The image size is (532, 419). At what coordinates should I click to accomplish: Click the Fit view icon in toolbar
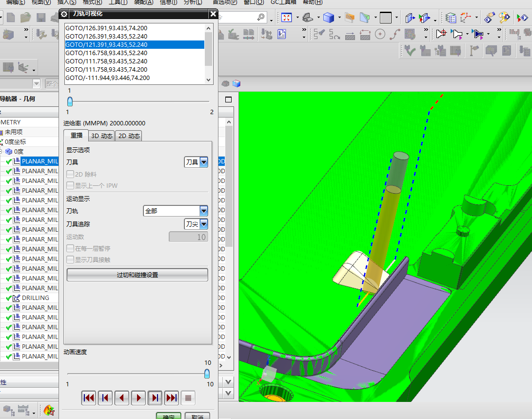pos(286,18)
